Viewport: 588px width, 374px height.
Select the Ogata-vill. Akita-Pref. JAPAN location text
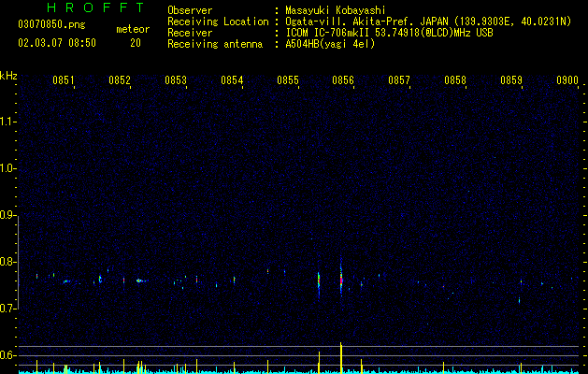(428, 22)
